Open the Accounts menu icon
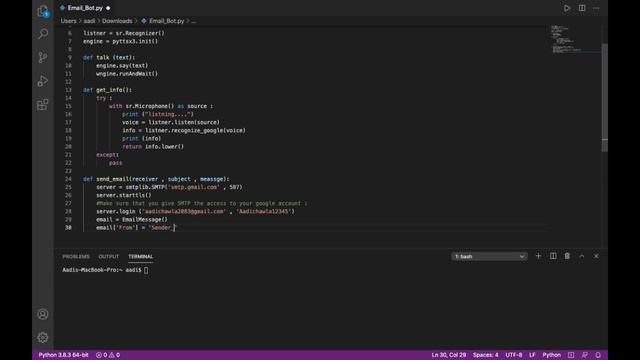The width and height of the screenshot is (640, 360). (x=43, y=314)
